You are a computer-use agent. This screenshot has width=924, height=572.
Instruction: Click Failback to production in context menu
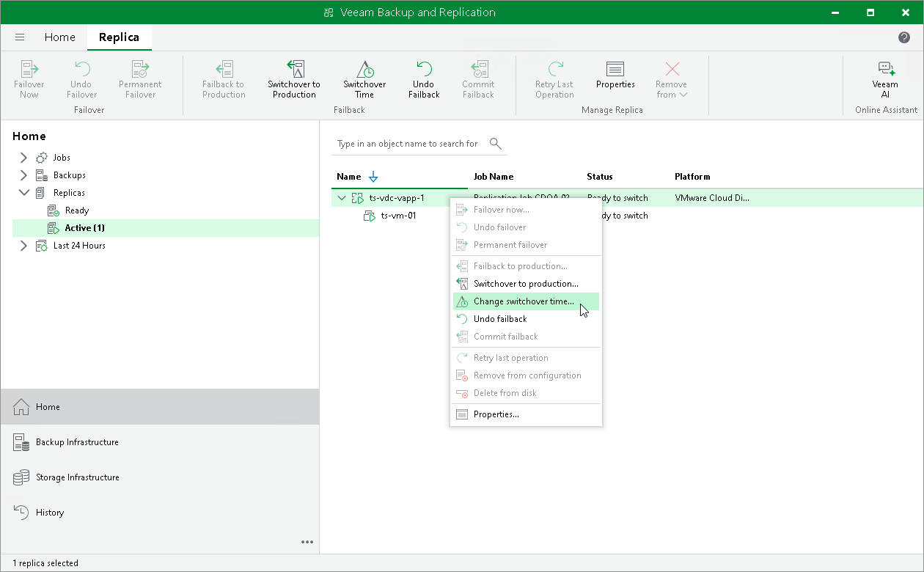(x=526, y=266)
